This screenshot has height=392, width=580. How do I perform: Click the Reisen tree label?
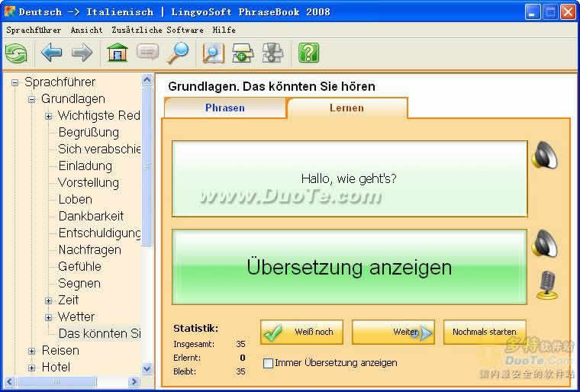click(x=60, y=351)
